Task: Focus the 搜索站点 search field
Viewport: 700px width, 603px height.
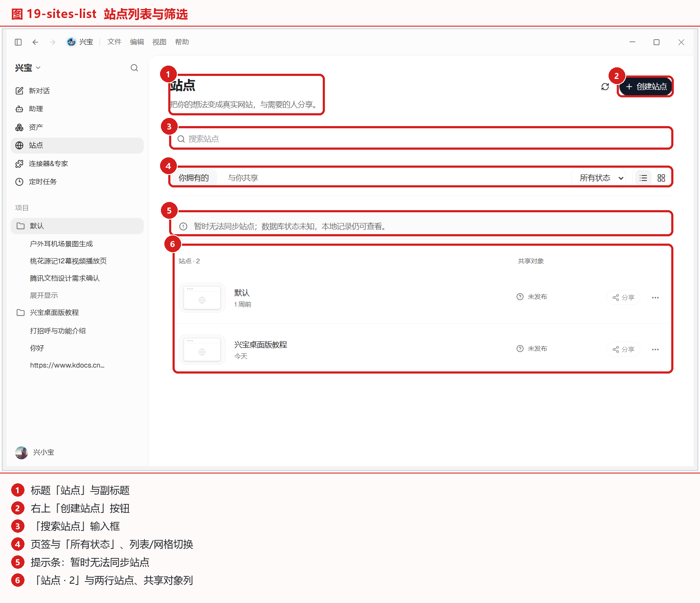Action: coord(421,139)
